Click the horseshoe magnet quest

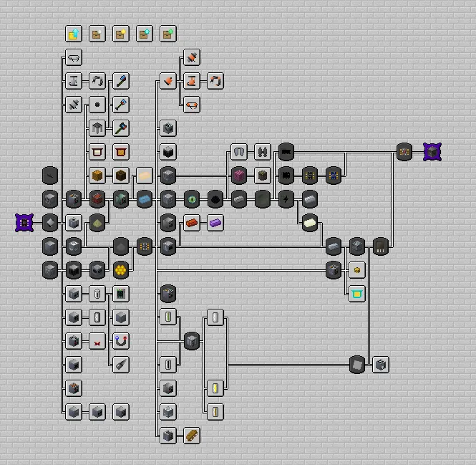[121, 341]
